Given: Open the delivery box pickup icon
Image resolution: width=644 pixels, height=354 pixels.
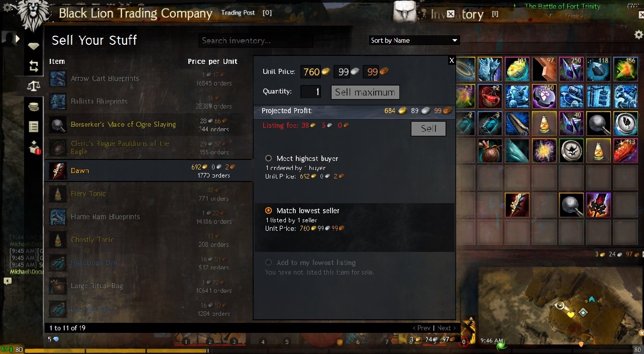Looking at the screenshot, I should (x=35, y=147).
